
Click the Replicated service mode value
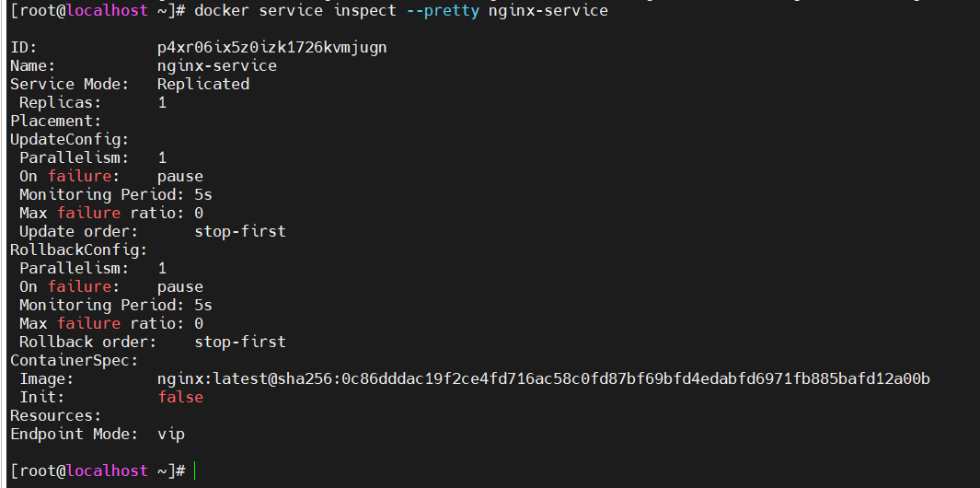[x=202, y=84]
